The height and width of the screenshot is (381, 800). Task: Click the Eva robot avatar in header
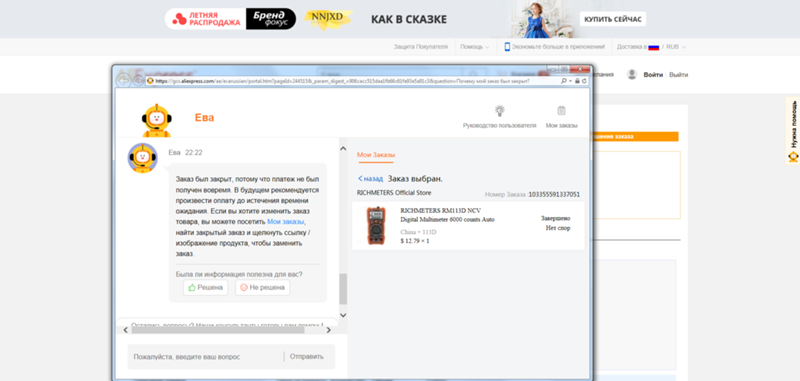pyautogui.click(x=157, y=121)
